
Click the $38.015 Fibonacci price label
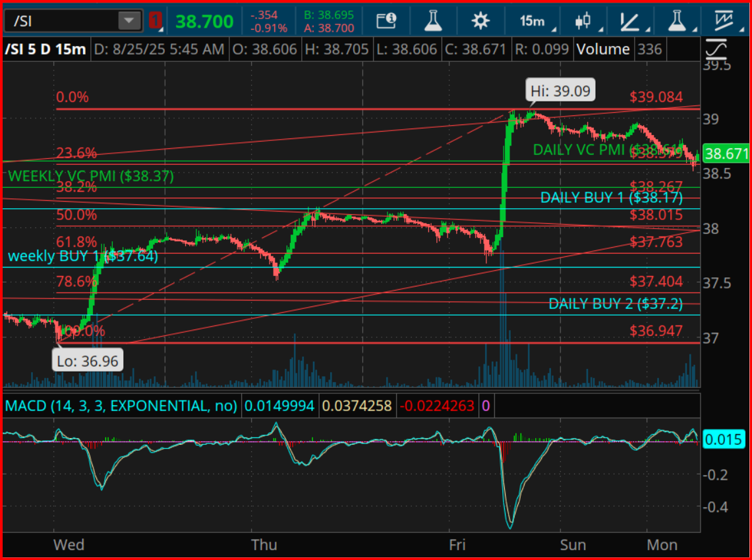pyautogui.click(x=656, y=215)
